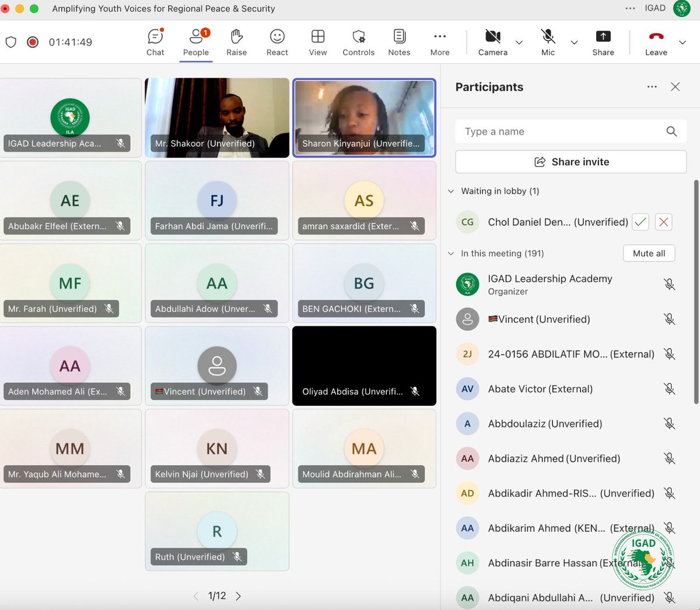The height and width of the screenshot is (610, 700).
Task: Open meeting Controls
Action: tap(359, 43)
